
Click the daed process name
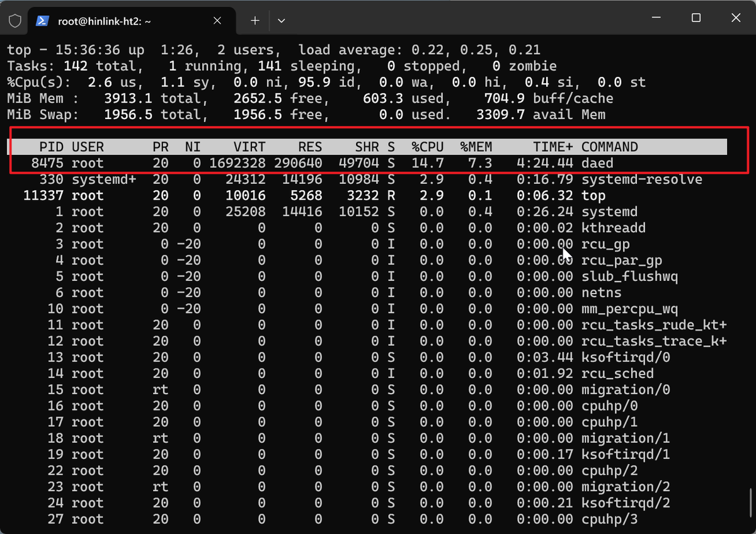[x=597, y=163]
